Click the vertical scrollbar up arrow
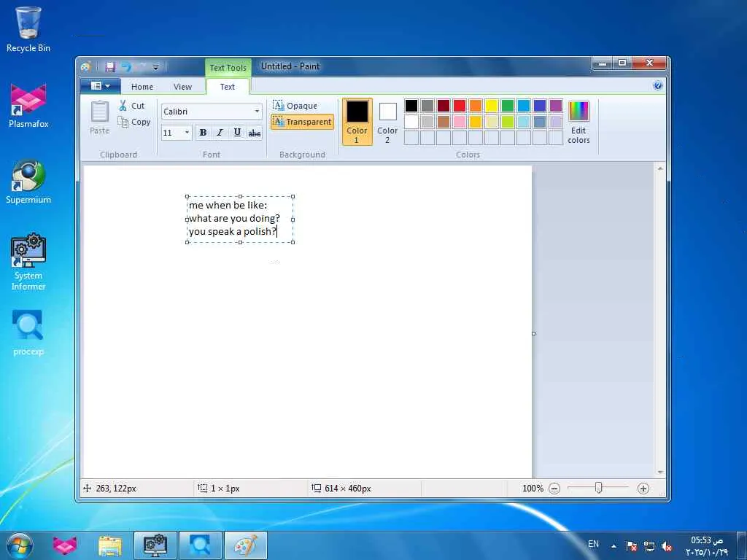This screenshot has height=560, width=747. [660, 168]
